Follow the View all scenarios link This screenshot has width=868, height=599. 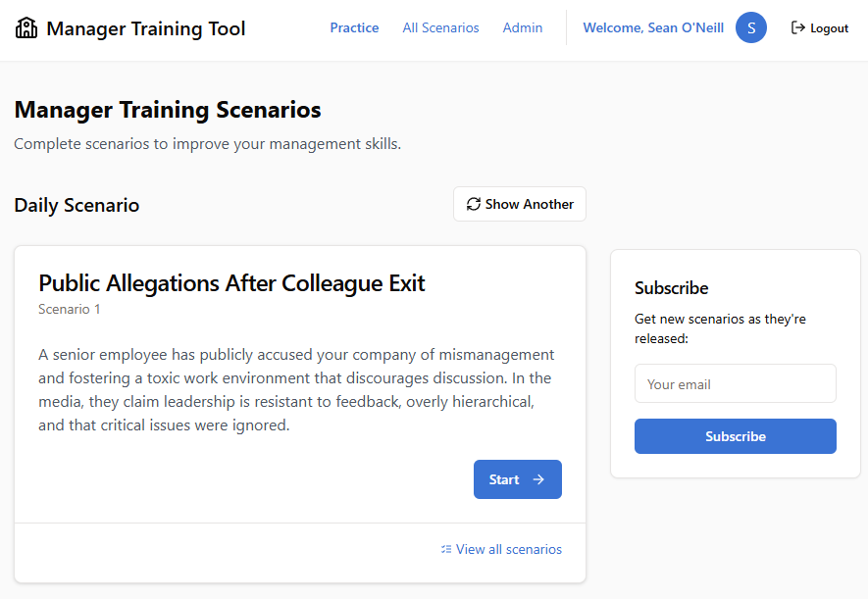(509, 549)
